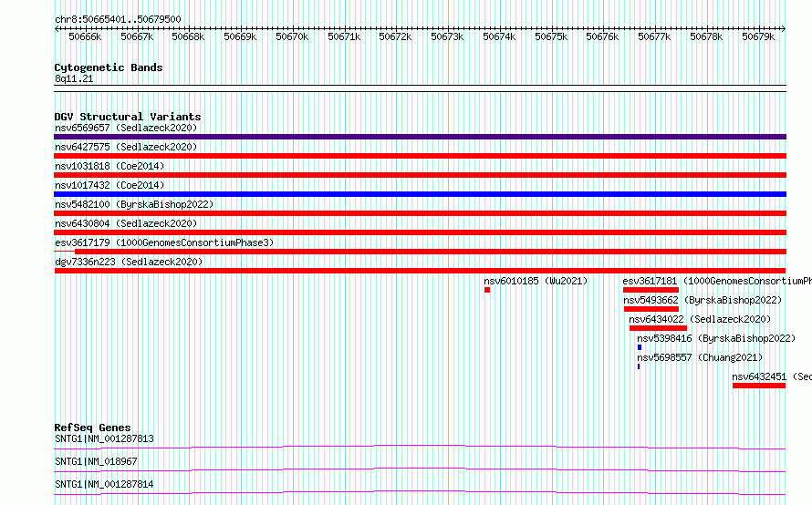
Task: Click the dark purple nsv6569657 variant bar
Action: coord(420,137)
